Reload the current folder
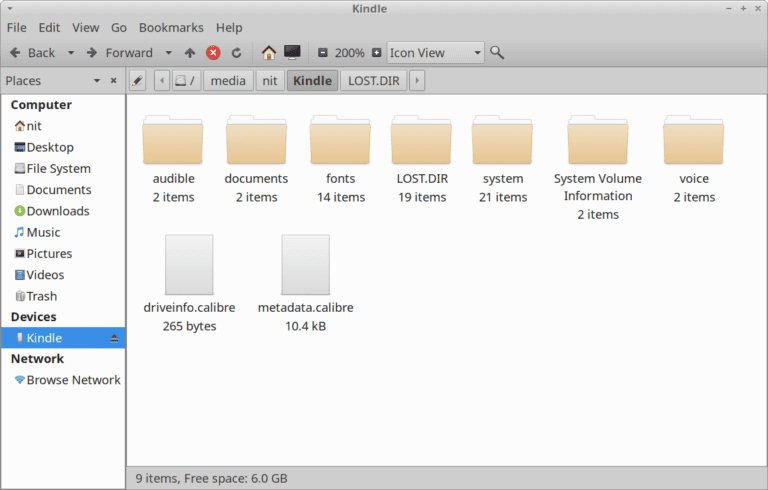This screenshot has height=490, width=768. [x=237, y=52]
